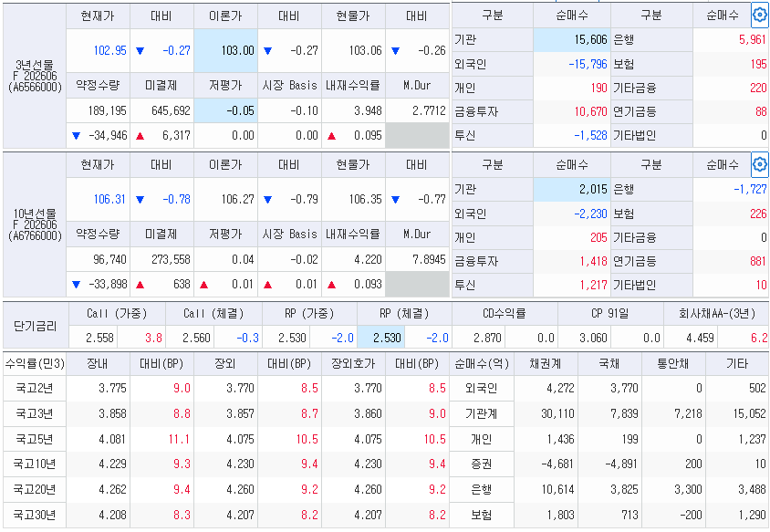Image resolution: width=770 pixels, height=532 pixels.
Task: Click Call (가중) column header
Action: coord(117,313)
